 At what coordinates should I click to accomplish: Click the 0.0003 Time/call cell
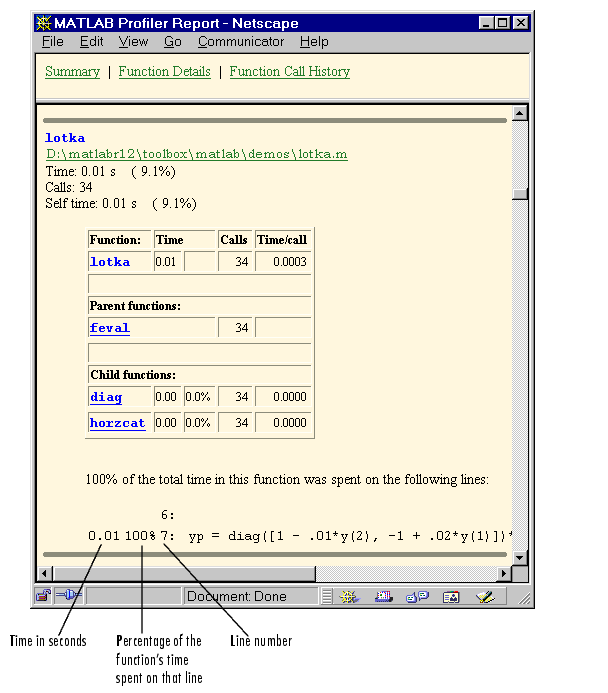pos(283,262)
